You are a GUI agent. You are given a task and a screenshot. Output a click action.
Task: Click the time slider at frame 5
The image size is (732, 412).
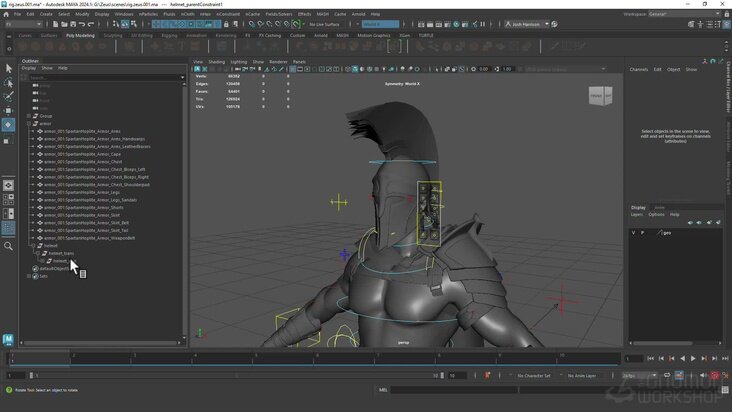(x=256, y=358)
